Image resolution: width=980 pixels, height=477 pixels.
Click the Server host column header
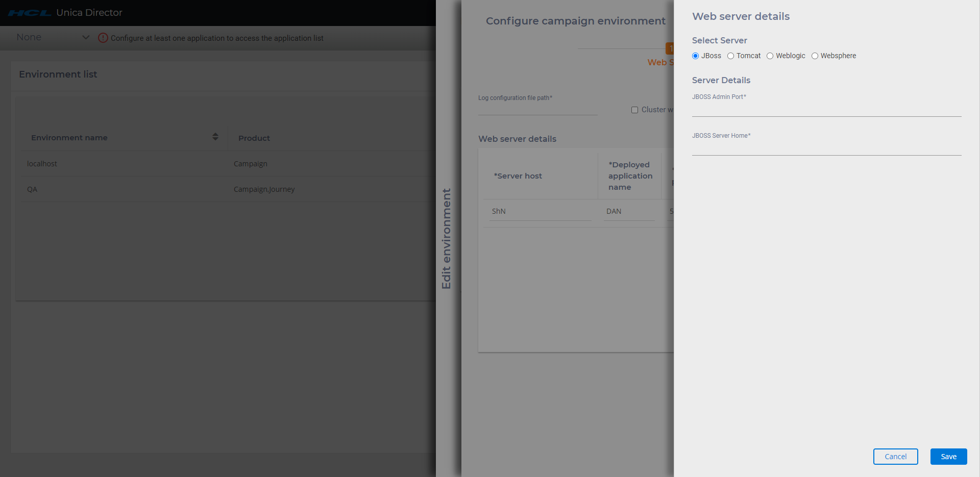click(518, 176)
